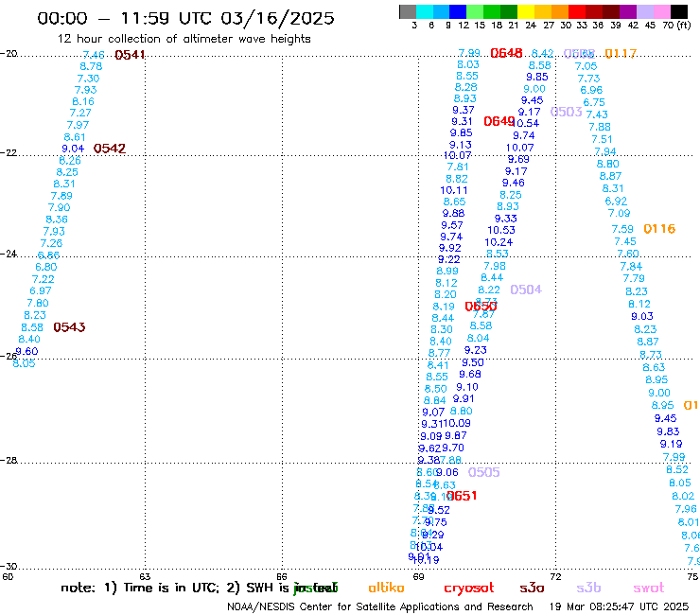This screenshot has height=615, width=700.
Task: Click the 0541 time marker
Action: pos(130,55)
